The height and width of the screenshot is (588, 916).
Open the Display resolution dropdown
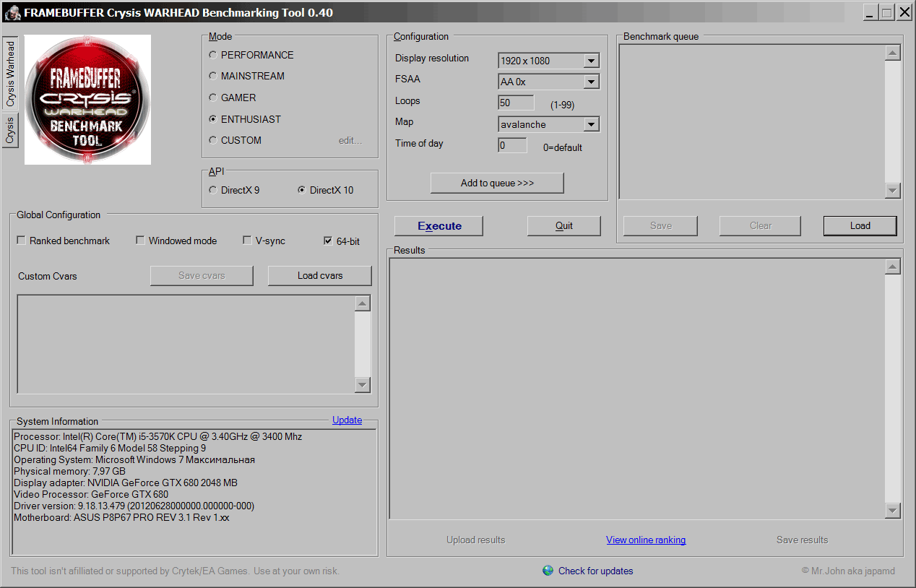(591, 61)
